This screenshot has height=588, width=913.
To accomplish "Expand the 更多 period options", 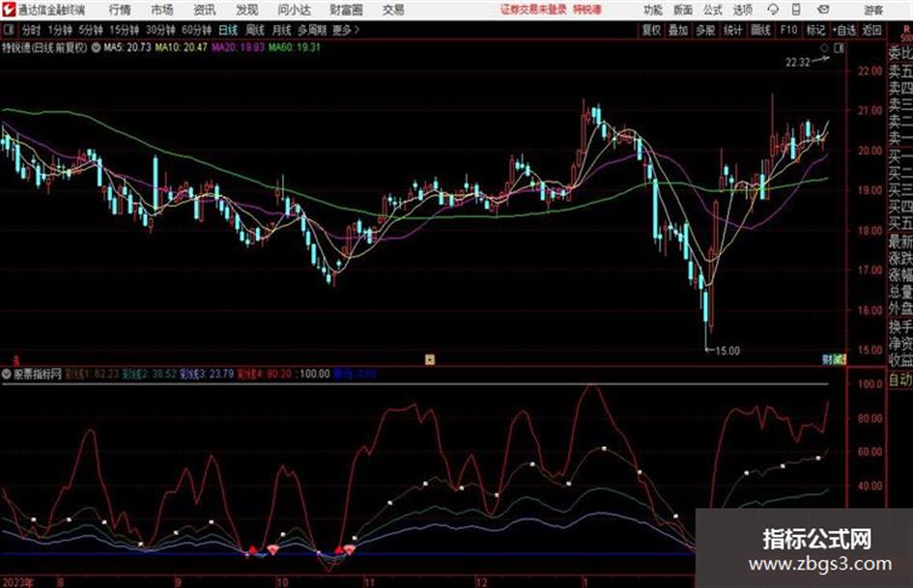I will 346,30.
